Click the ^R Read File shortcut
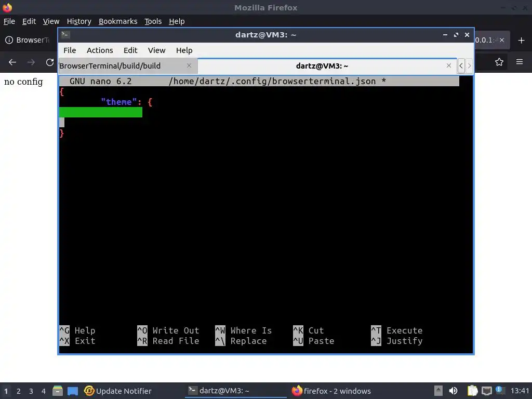The width and height of the screenshot is (532, 399). pyautogui.click(x=168, y=341)
